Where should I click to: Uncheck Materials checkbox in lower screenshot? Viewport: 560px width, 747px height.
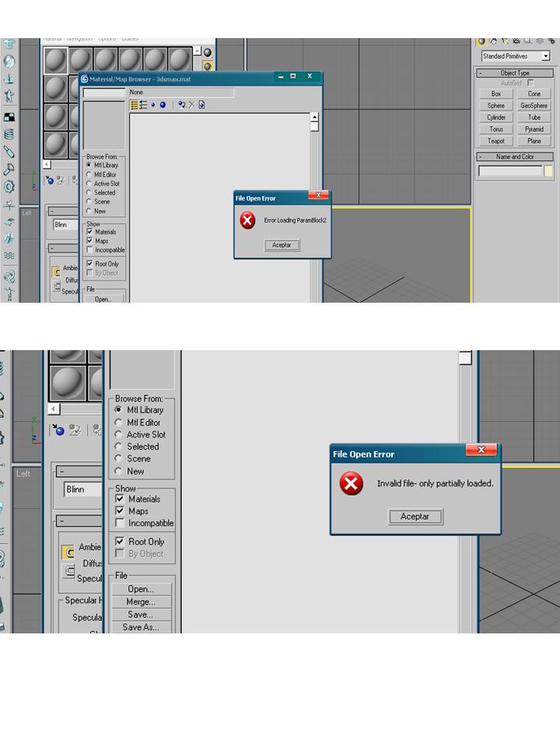(120, 499)
